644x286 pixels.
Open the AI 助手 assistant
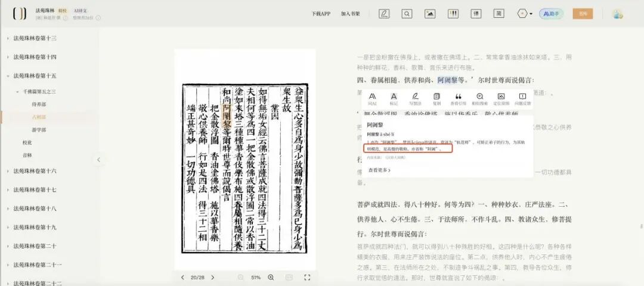click(x=551, y=14)
